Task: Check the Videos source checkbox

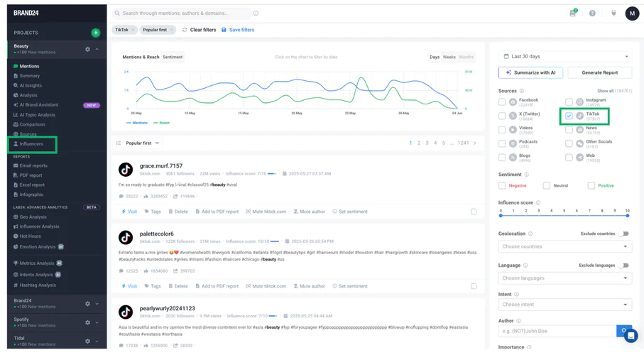Action: tap(502, 130)
